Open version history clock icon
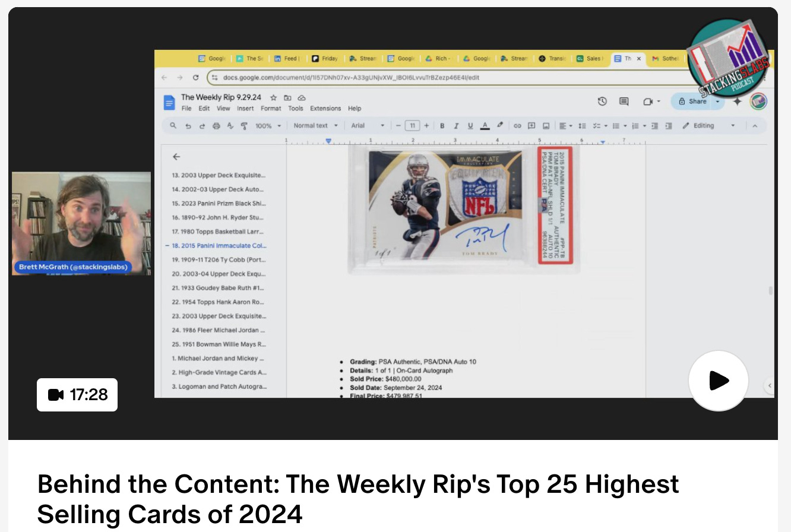The height and width of the screenshot is (532, 791). tap(602, 102)
